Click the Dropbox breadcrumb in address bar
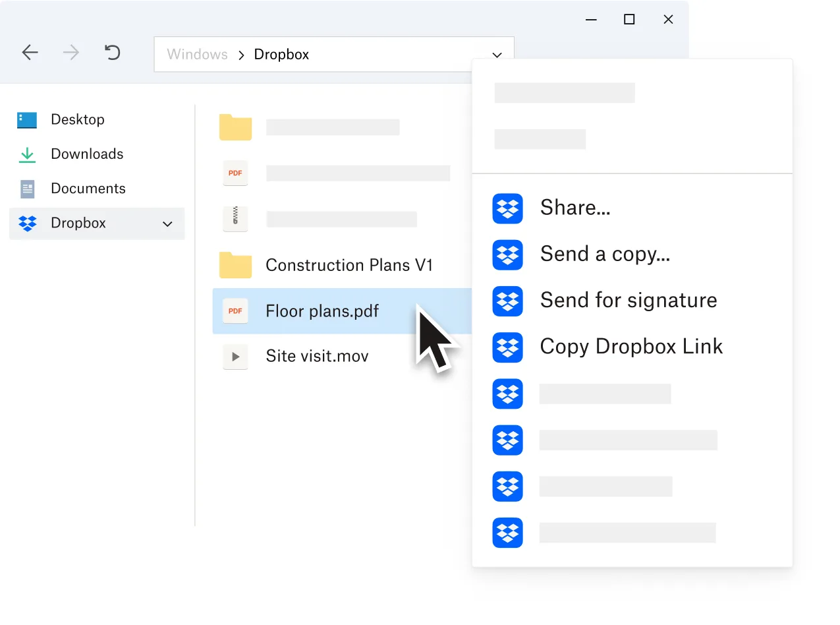 click(x=281, y=54)
